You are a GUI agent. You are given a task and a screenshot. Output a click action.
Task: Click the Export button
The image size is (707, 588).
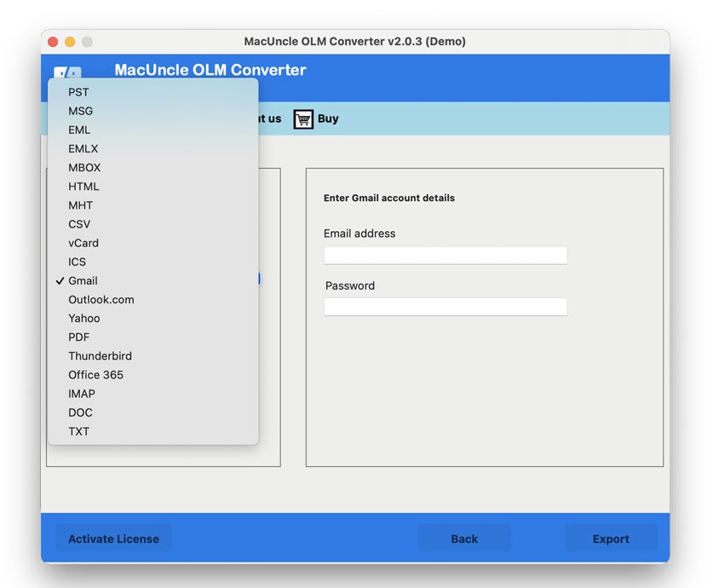(610, 539)
